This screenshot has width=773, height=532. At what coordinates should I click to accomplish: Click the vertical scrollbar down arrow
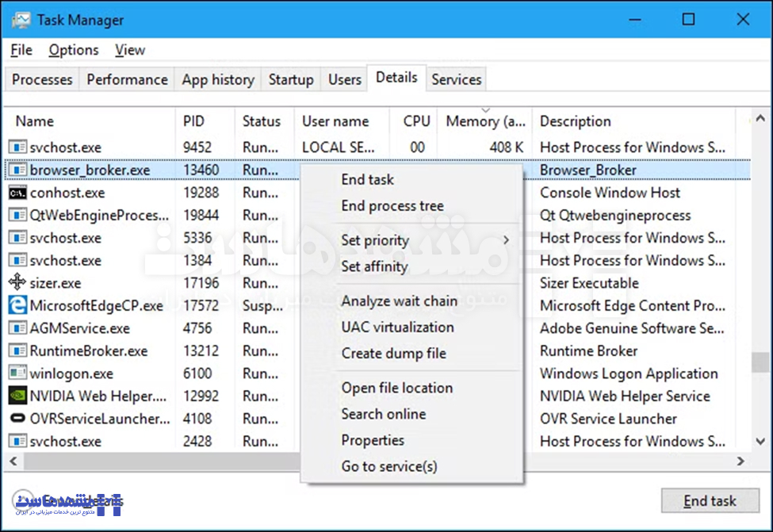[760, 442]
